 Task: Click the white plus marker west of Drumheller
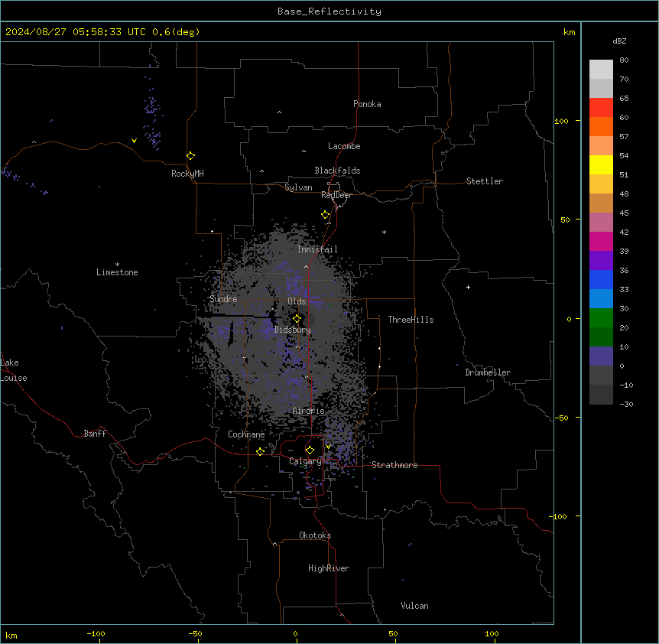(468, 287)
